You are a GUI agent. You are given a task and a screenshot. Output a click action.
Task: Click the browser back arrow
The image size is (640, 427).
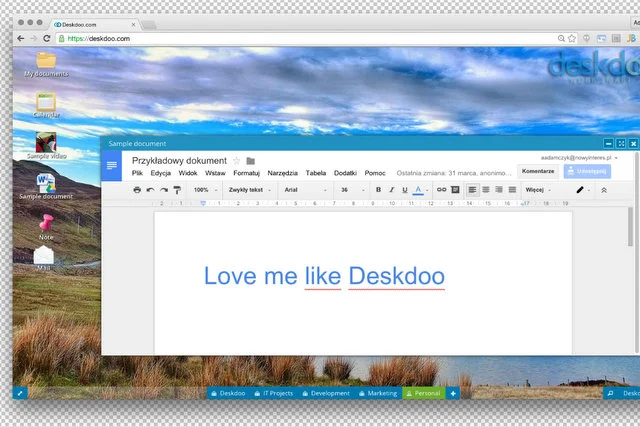coord(20,38)
